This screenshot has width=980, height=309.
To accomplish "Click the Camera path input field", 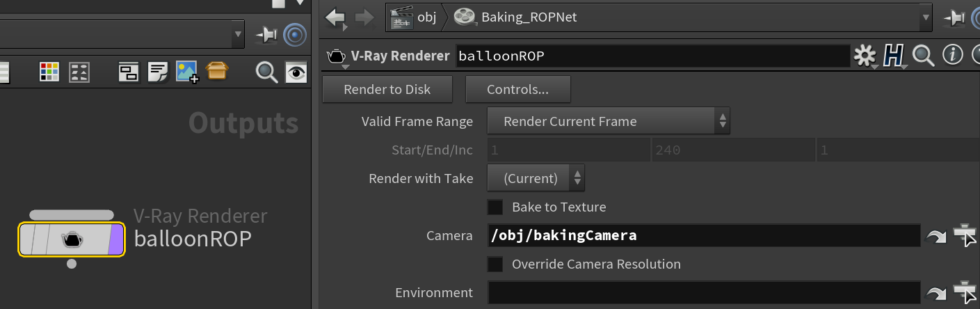I will pos(704,235).
